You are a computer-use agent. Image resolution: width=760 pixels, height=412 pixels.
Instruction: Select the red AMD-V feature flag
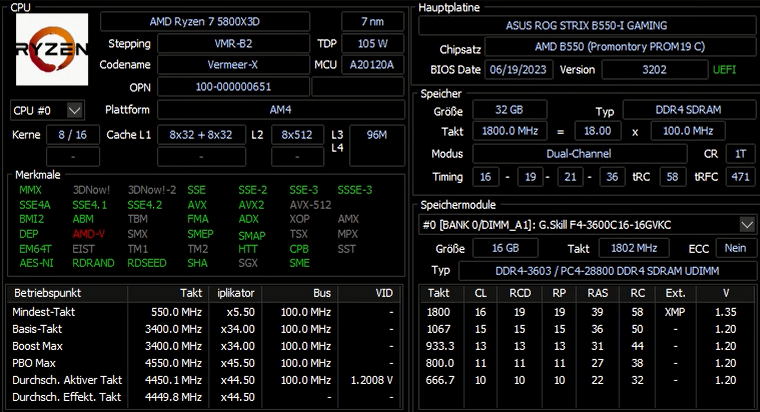tap(89, 234)
